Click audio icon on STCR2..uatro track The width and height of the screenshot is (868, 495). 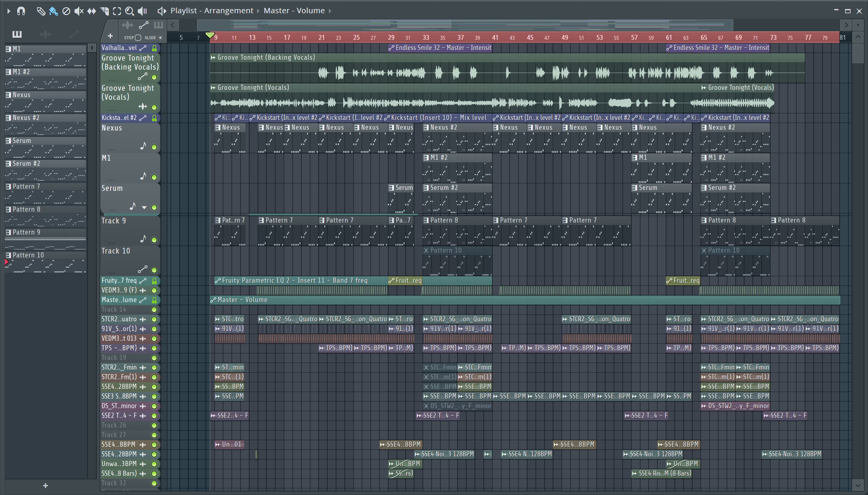[x=143, y=320]
